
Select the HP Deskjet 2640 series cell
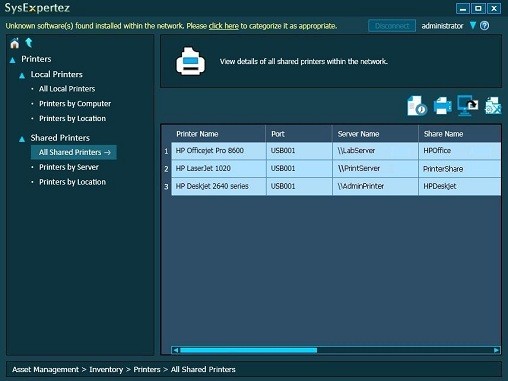218,186
